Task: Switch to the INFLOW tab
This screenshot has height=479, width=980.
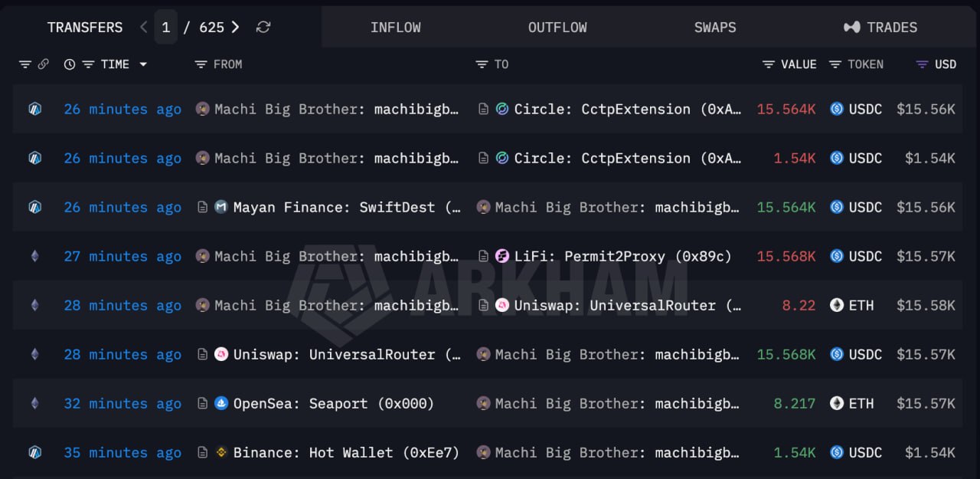Action: tap(396, 27)
